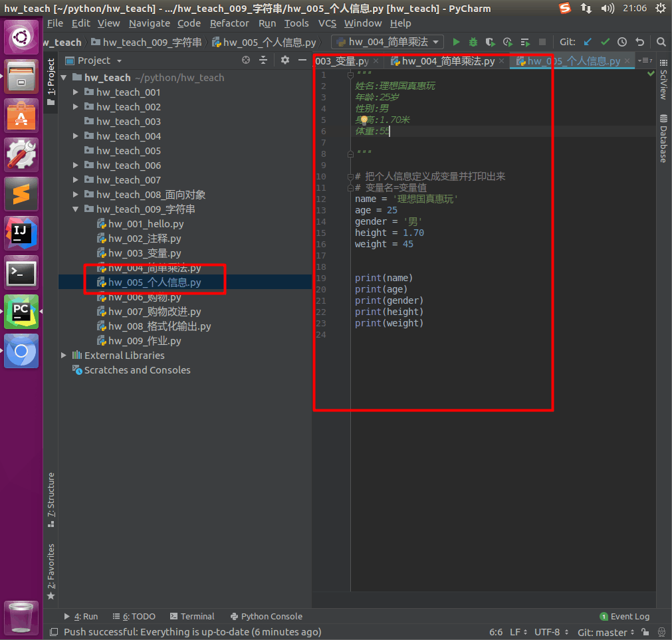This screenshot has height=640, width=672.
Task: Open the Trash in the dock
Action: pos(21,617)
